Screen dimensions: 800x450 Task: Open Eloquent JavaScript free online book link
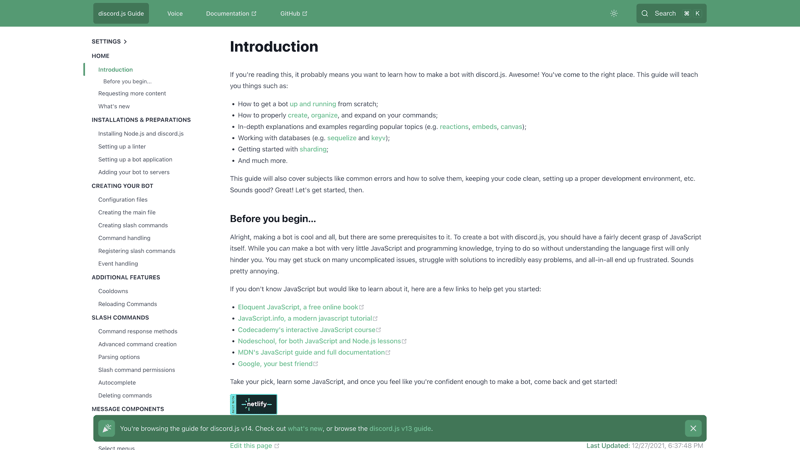tap(298, 307)
